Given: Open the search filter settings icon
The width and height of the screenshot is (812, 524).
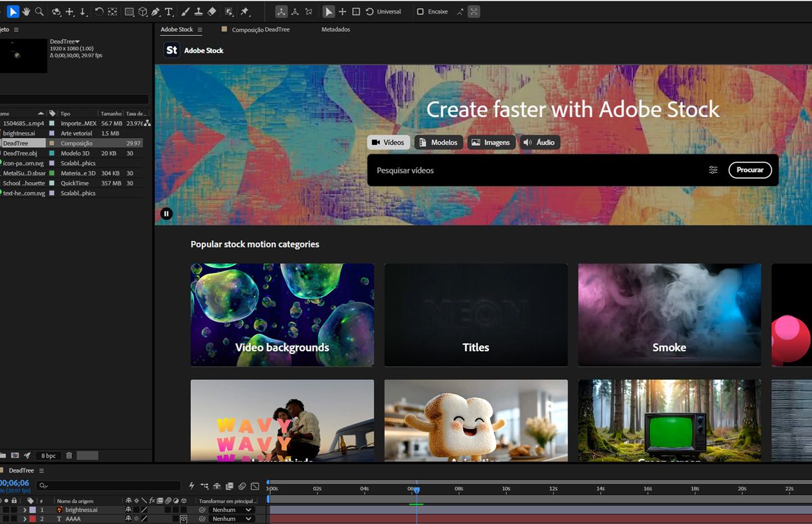Looking at the screenshot, I should point(713,170).
